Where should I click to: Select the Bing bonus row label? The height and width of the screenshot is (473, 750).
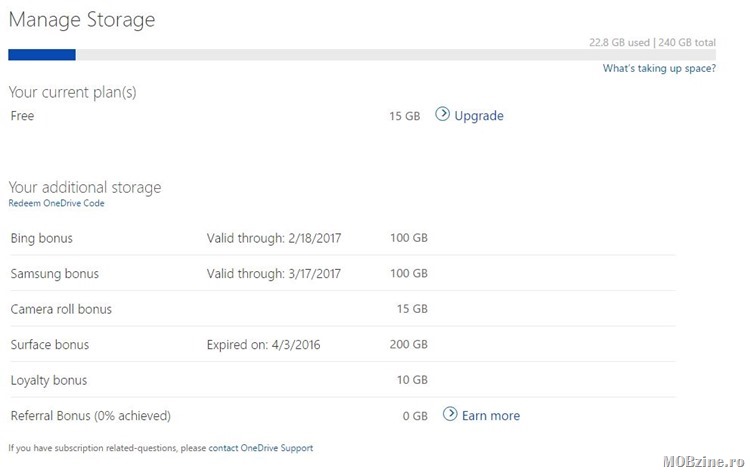click(41, 239)
